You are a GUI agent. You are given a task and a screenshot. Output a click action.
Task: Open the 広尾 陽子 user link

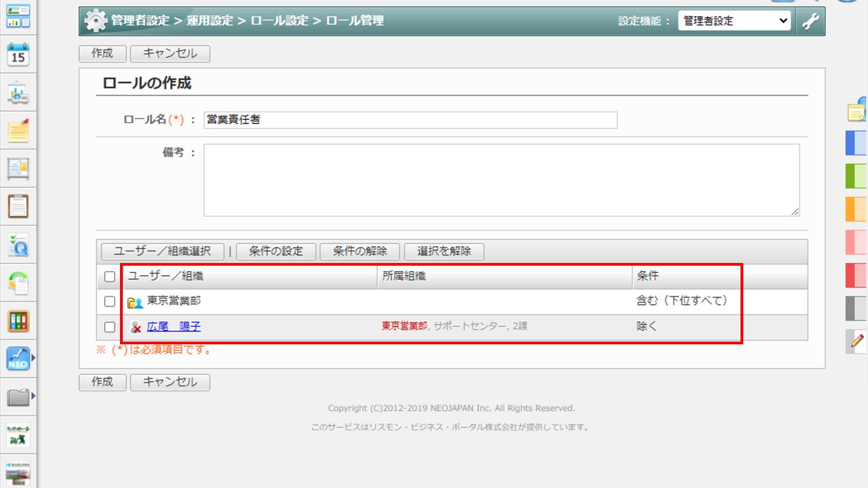(174, 327)
